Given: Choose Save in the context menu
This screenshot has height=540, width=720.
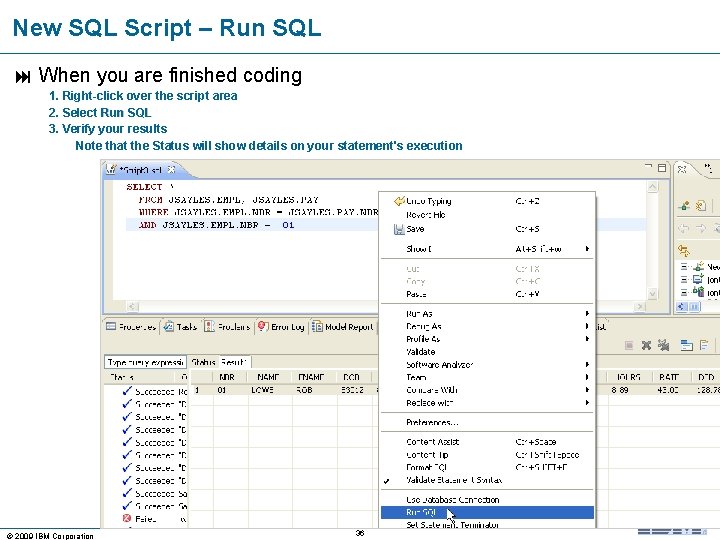Looking at the screenshot, I should click(487, 229).
